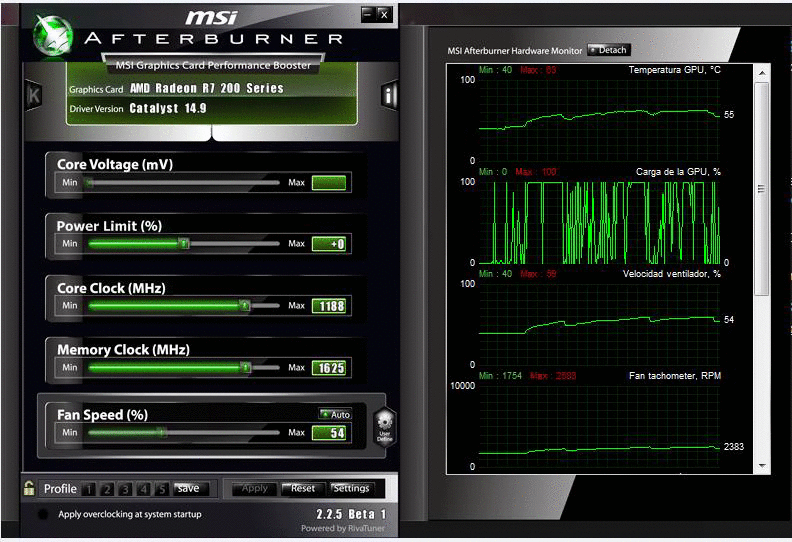Select profile slot 5
Image resolution: width=792 pixels, height=542 pixels.
[162, 489]
